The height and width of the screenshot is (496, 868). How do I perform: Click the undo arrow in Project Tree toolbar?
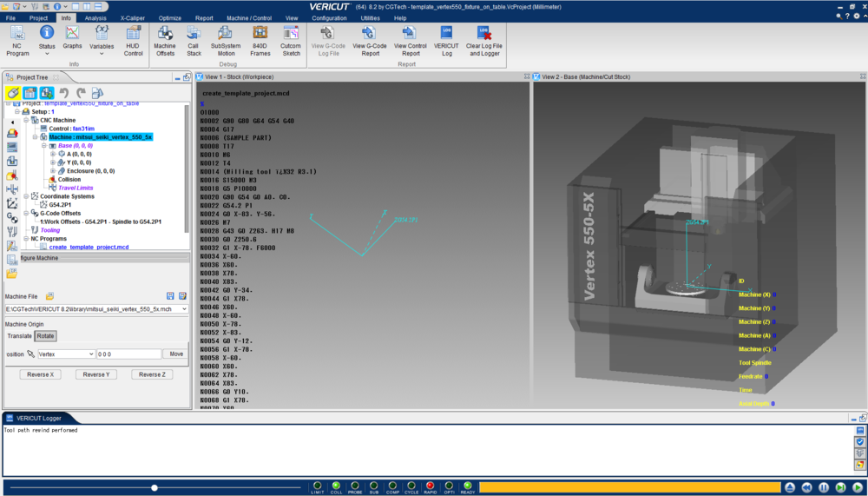click(x=63, y=93)
